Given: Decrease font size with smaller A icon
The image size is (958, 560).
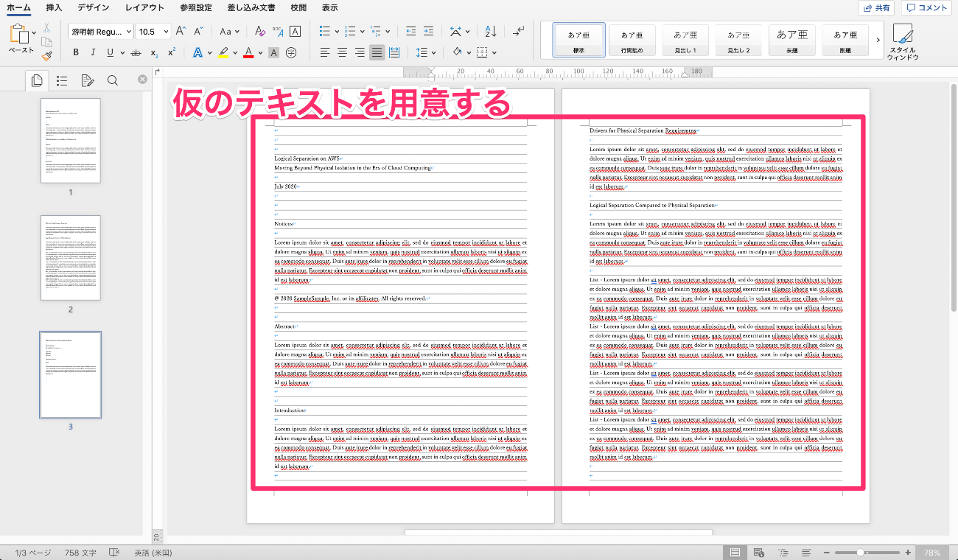Looking at the screenshot, I should coord(198,32).
